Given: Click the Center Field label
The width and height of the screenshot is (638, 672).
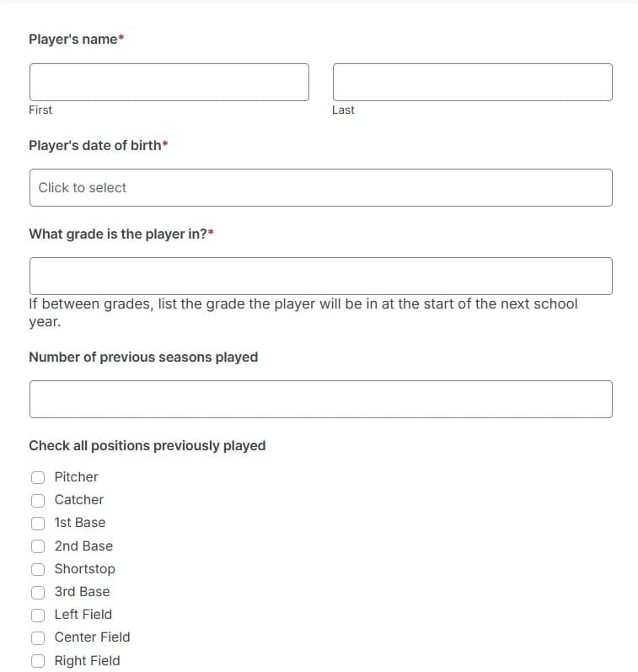Looking at the screenshot, I should tap(92, 637).
